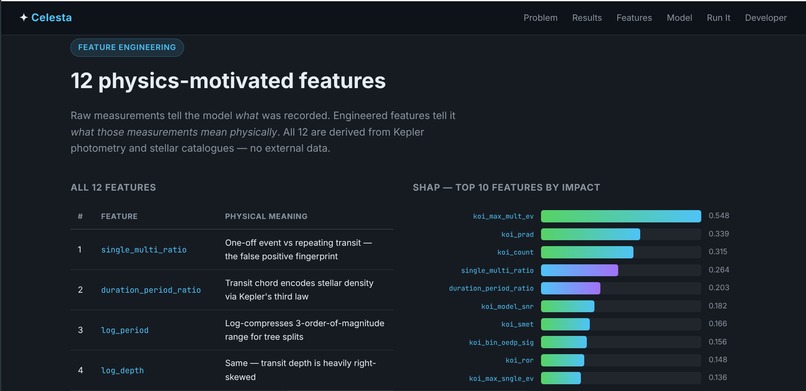Click the single_multi_ratio purple chart bar
This screenshot has width=806, height=391.
coord(579,270)
